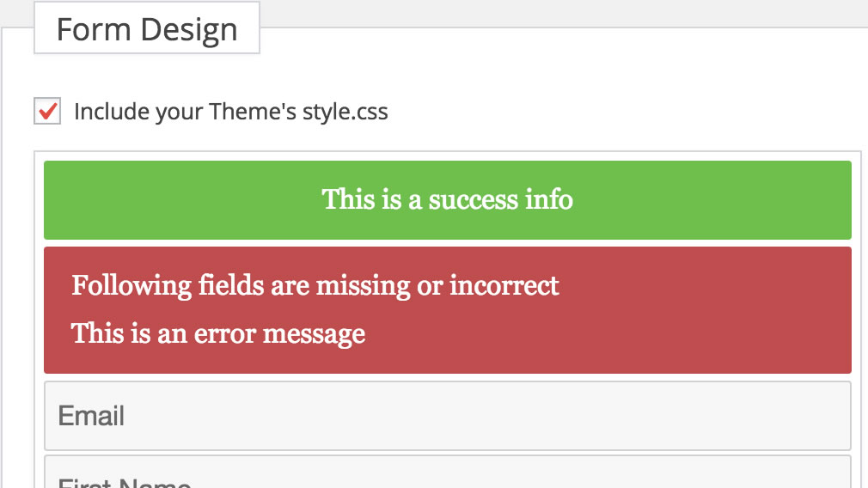Click the "This is an error message" line
The height and width of the screenshot is (488, 868).
(218, 334)
